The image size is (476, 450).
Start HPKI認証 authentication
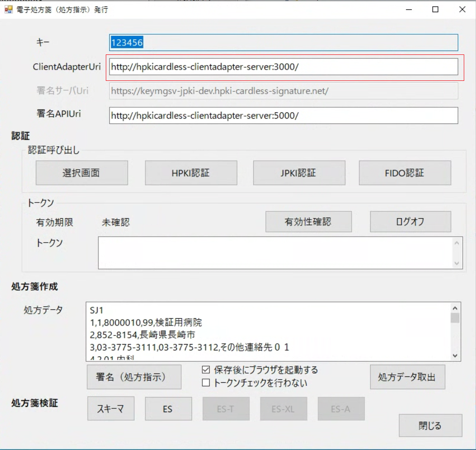pyautogui.click(x=191, y=173)
